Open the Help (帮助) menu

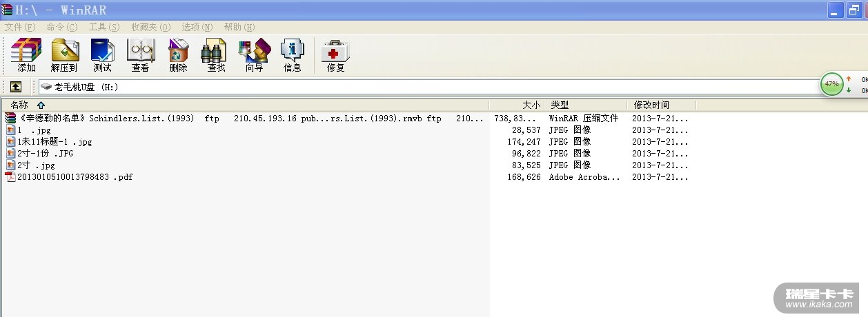tap(239, 27)
